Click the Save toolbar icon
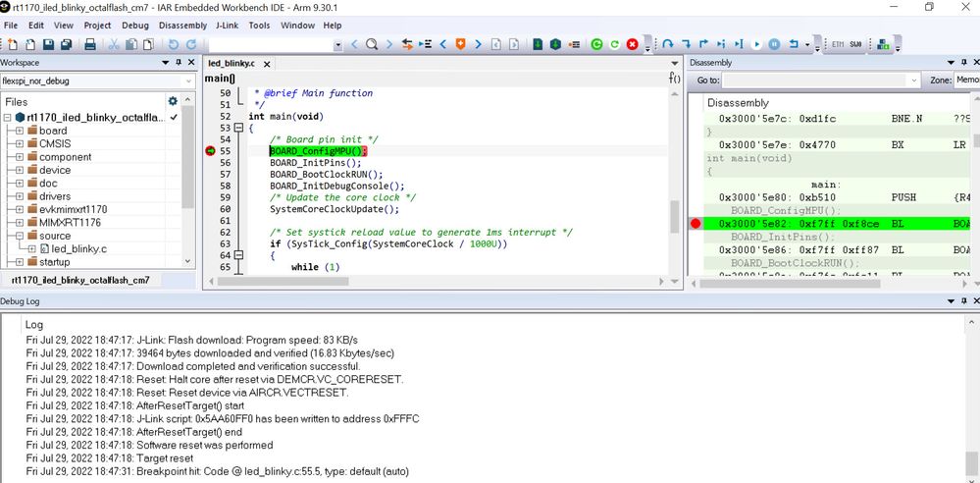The width and height of the screenshot is (980, 483). pyautogui.click(x=48, y=44)
